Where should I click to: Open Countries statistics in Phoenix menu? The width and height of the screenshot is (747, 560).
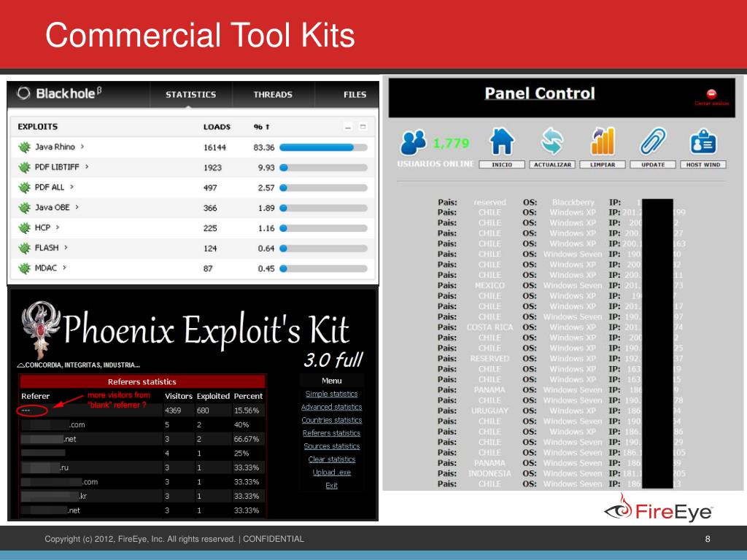click(x=332, y=420)
